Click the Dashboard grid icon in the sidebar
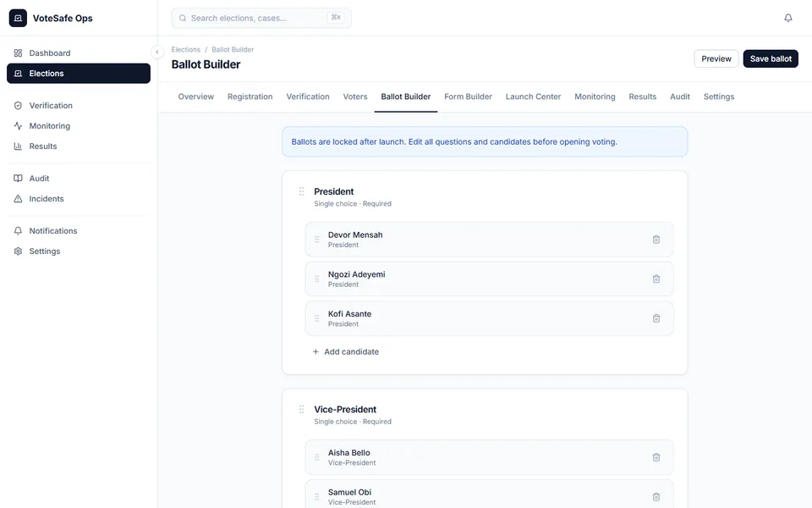Image resolution: width=812 pixels, height=508 pixels. click(18, 52)
